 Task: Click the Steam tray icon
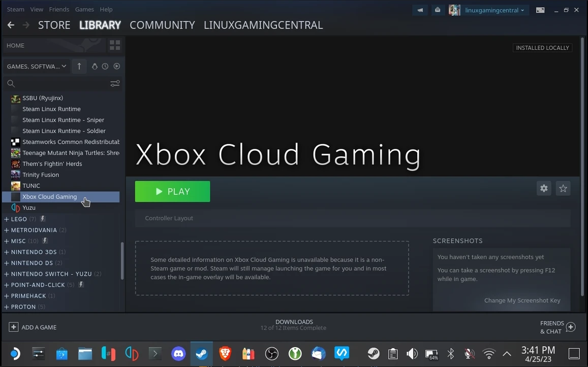tap(373, 353)
